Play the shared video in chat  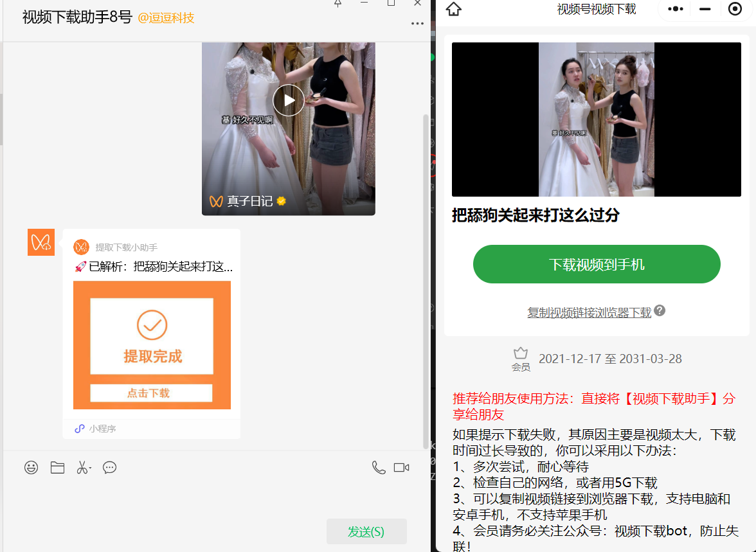coord(288,100)
